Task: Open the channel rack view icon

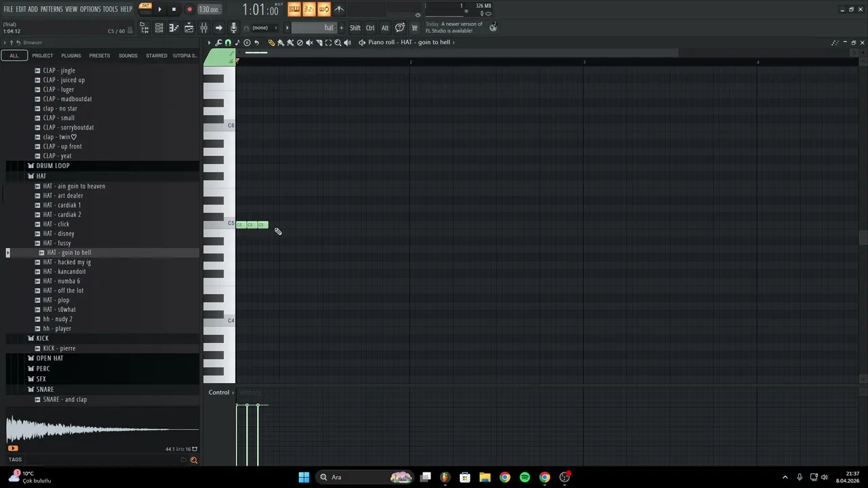Action: pyautogui.click(x=159, y=28)
